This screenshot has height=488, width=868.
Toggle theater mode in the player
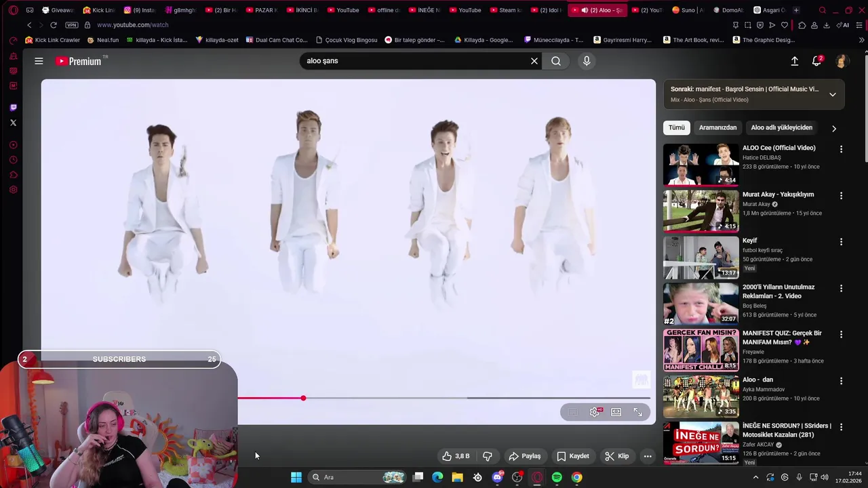pyautogui.click(x=616, y=412)
